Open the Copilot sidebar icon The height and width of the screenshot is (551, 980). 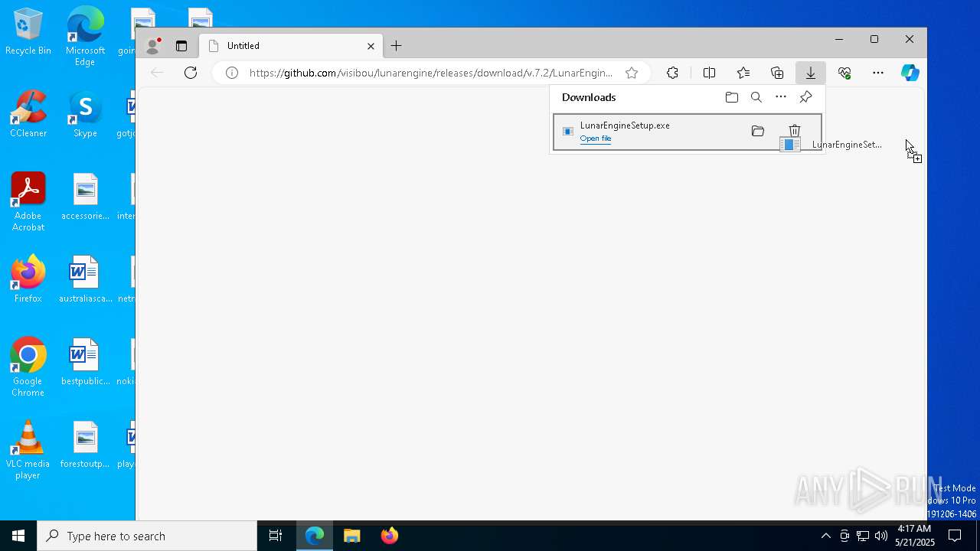coord(910,73)
